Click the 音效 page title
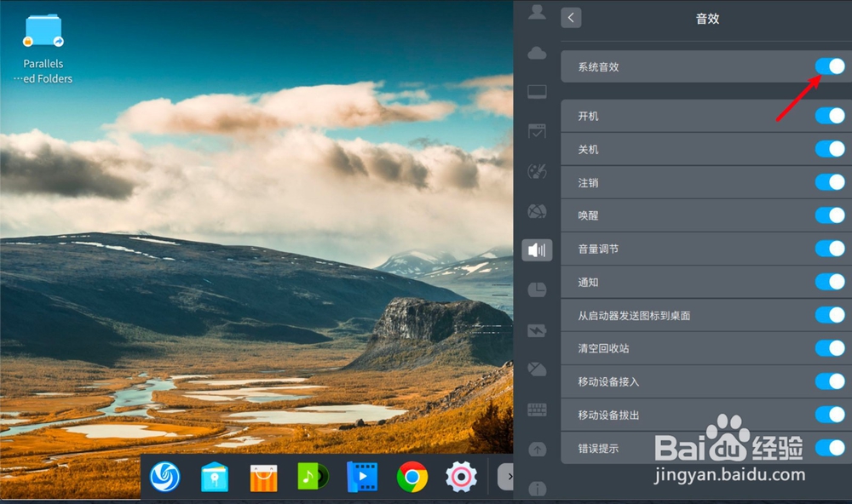Screen dimensions: 852x504 pyautogui.click(x=707, y=19)
